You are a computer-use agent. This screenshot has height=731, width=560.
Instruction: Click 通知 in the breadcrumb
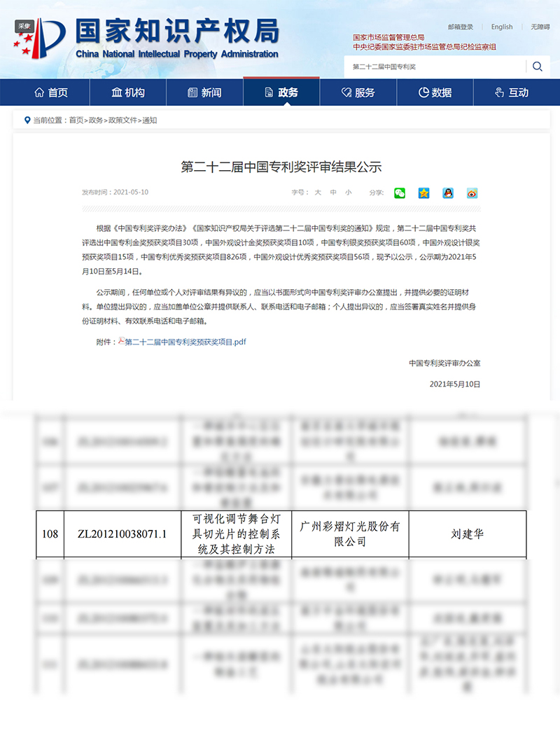point(150,120)
